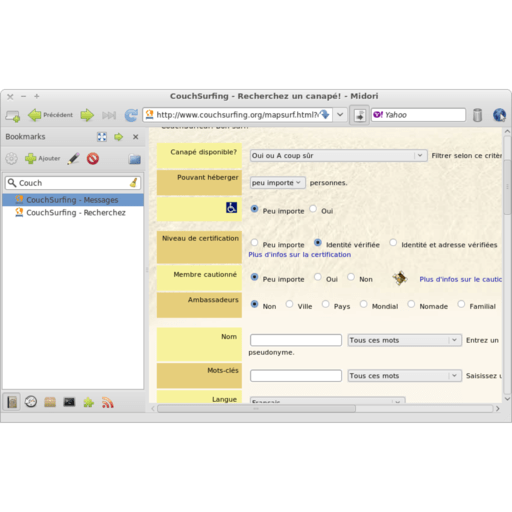Open Nom 'Tous ces mots' dropdown
This screenshot has width=512, height=512.
tap(405, 340)
